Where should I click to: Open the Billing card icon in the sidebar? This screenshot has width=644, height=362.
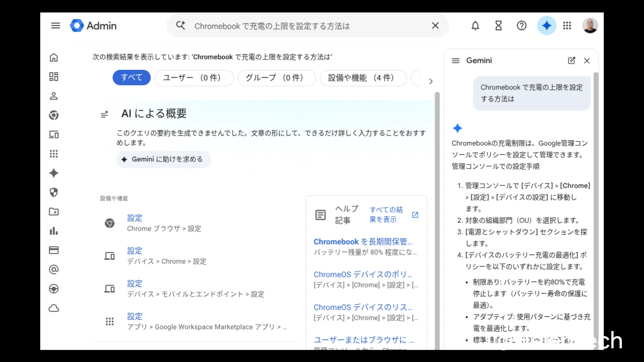pos(54,250)
